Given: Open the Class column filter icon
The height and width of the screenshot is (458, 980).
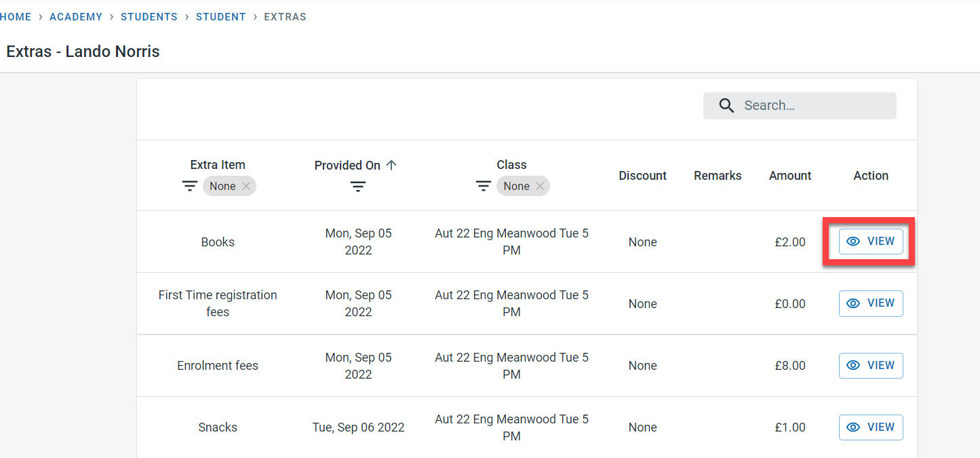Looking at the screenshot, I should tap(483, 186).
